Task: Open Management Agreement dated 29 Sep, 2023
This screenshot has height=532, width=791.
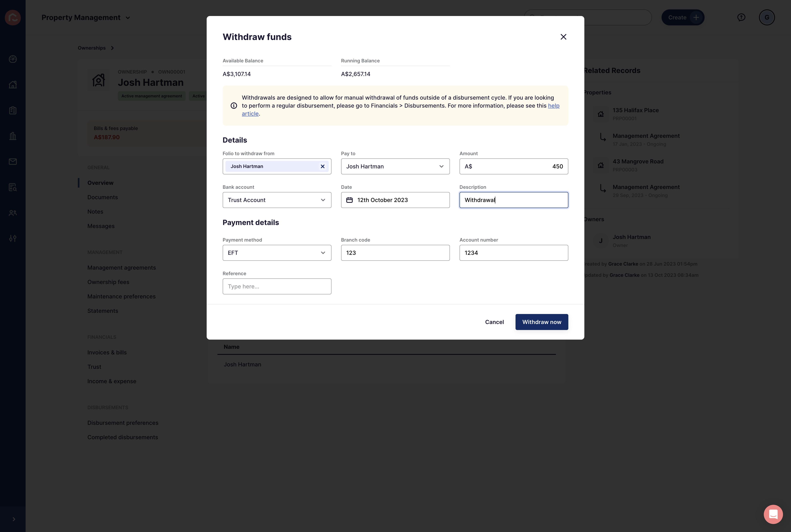Action: [x=646, y=187]
